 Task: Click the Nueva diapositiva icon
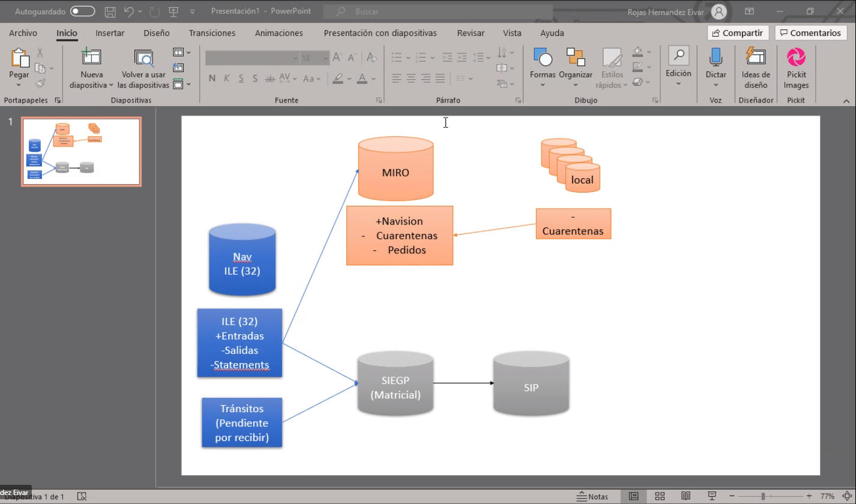[91, 58]
